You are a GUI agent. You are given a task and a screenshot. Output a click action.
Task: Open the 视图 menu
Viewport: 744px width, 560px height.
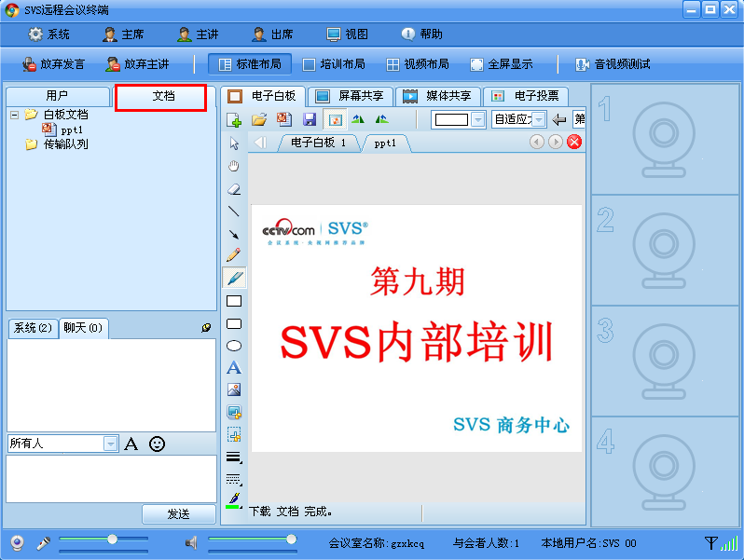click(x=347, y=34)
